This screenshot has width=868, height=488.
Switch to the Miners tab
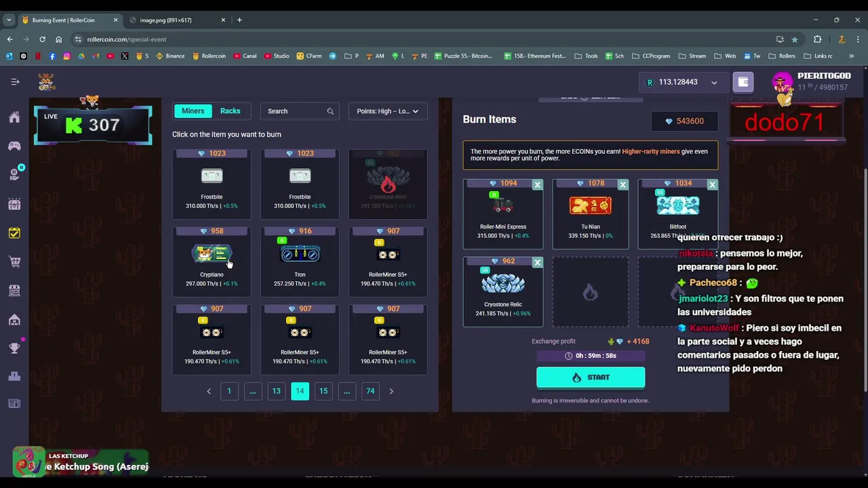(193, 111)
